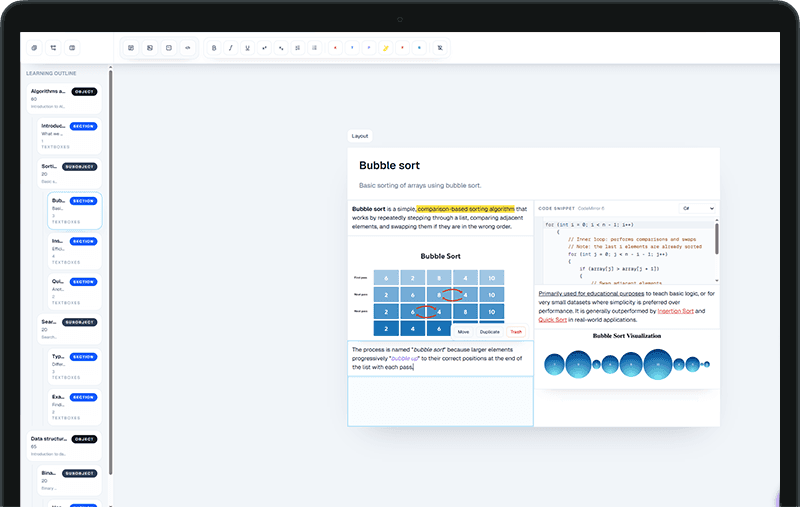Insert a text block using the first block icon

[x=131, y=48]
